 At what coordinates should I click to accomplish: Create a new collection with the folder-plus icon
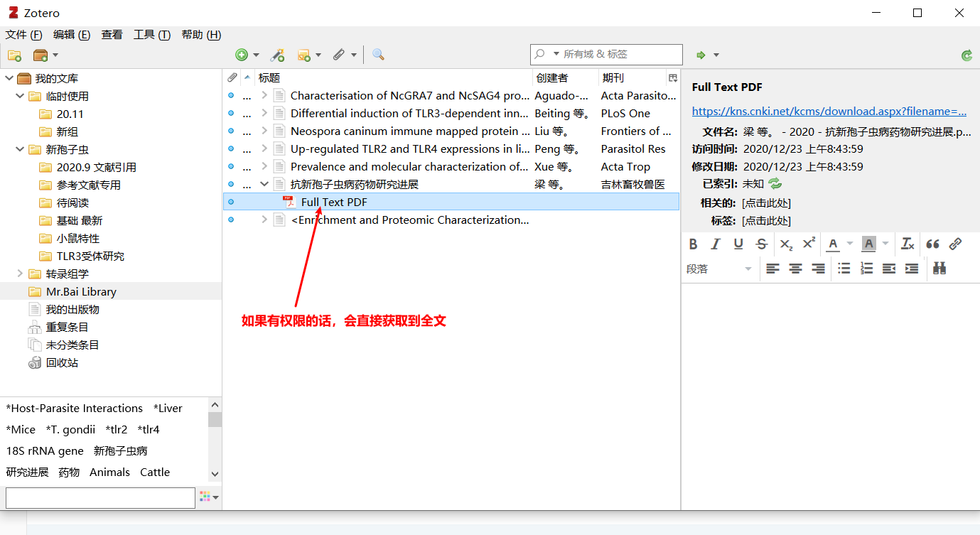pos(14,55)
